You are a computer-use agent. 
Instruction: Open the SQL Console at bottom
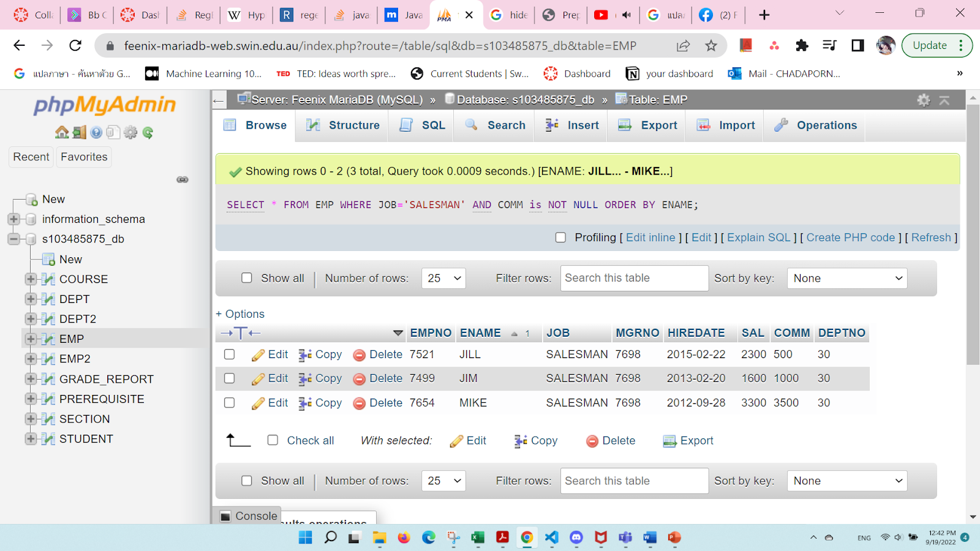pos(247,515)
